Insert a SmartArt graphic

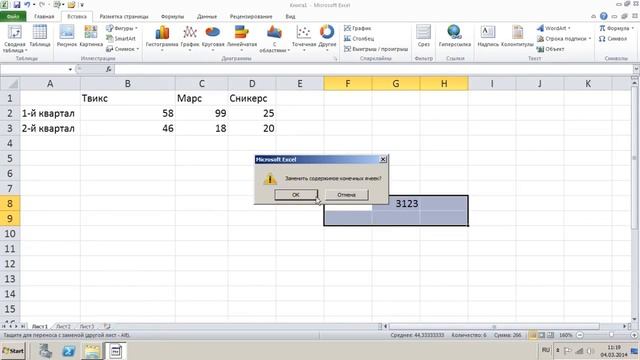(121, 38)
